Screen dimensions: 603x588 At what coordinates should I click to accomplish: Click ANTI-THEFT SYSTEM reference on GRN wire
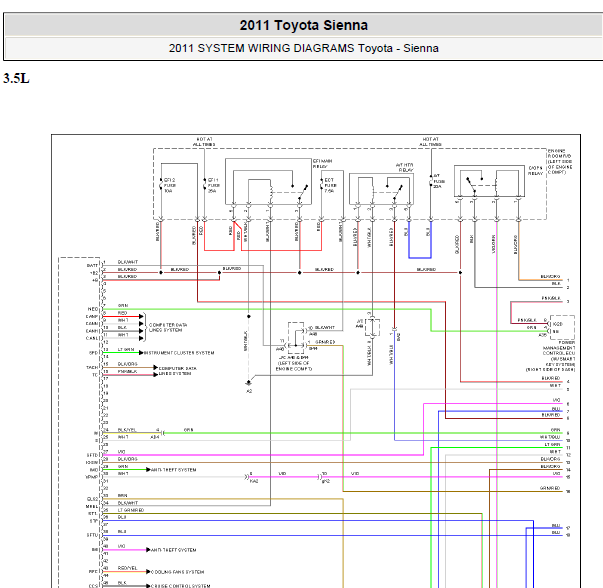[x=173, y=470]
